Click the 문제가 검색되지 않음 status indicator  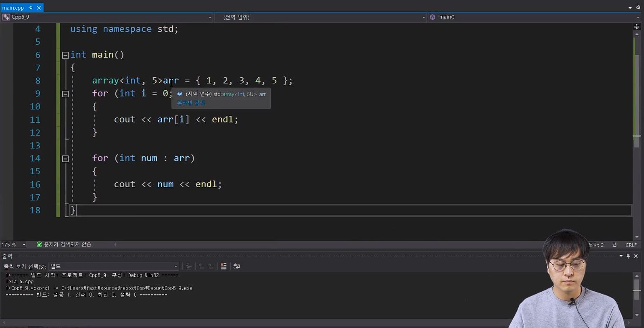click(64, 244)
